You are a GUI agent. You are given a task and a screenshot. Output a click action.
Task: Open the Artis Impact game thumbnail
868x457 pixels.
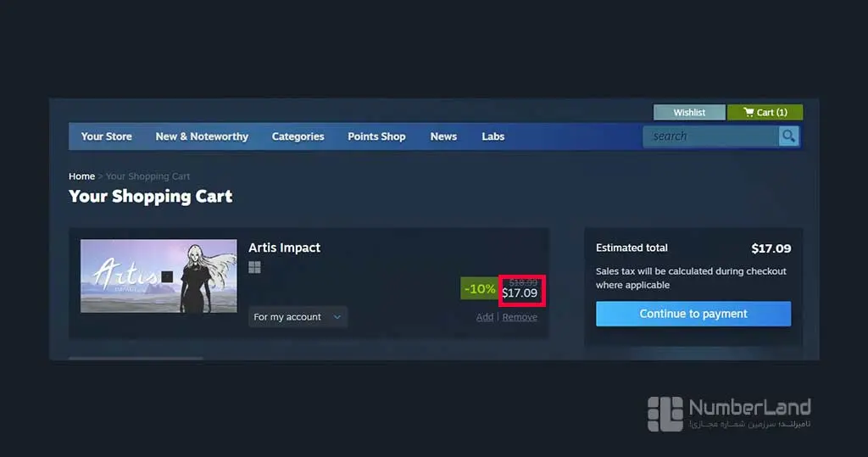point(159,276)
